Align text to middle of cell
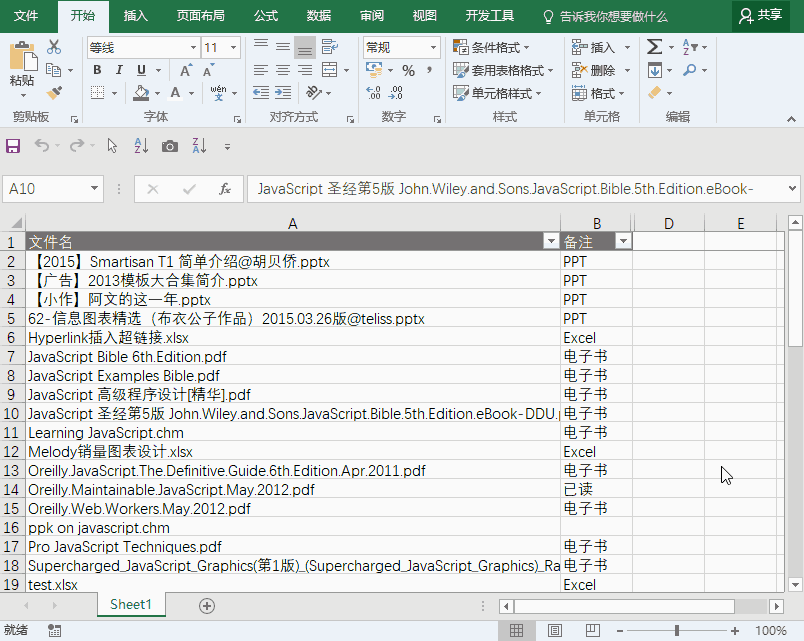The height and width of the screenshot is (641, 804). pos(283,47)
